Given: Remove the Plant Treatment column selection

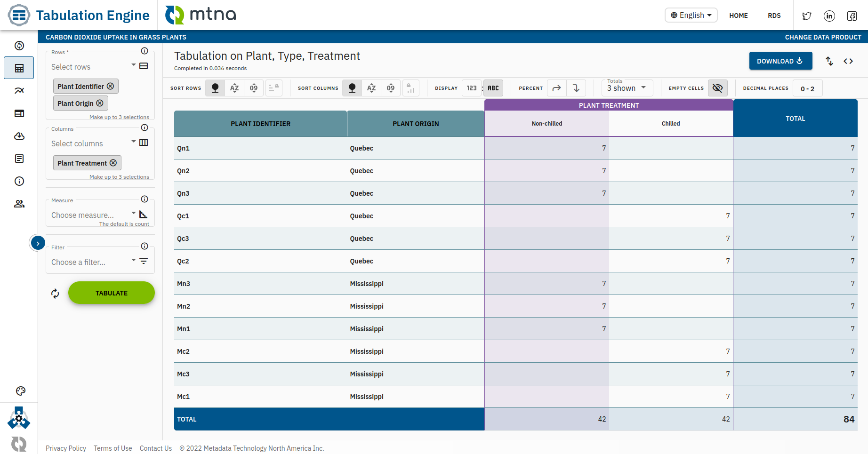Looking at the screenshot, I should click(113, 163).
